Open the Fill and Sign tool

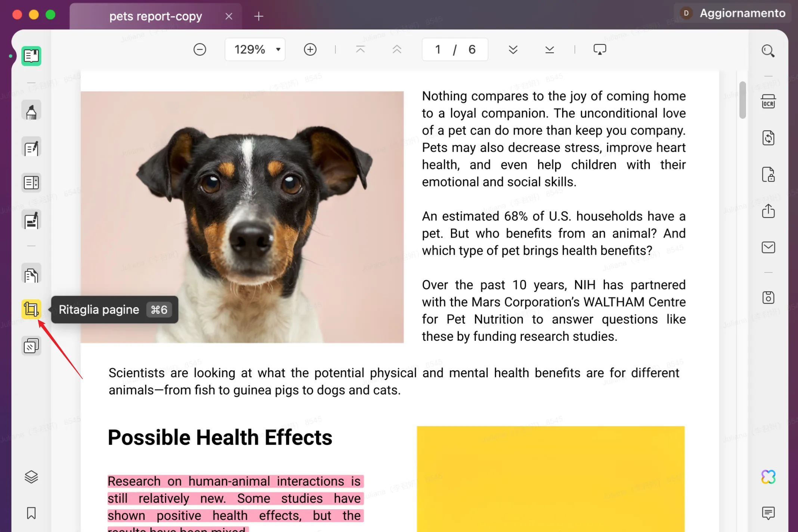pyautogui.click(x=31, y=220)
